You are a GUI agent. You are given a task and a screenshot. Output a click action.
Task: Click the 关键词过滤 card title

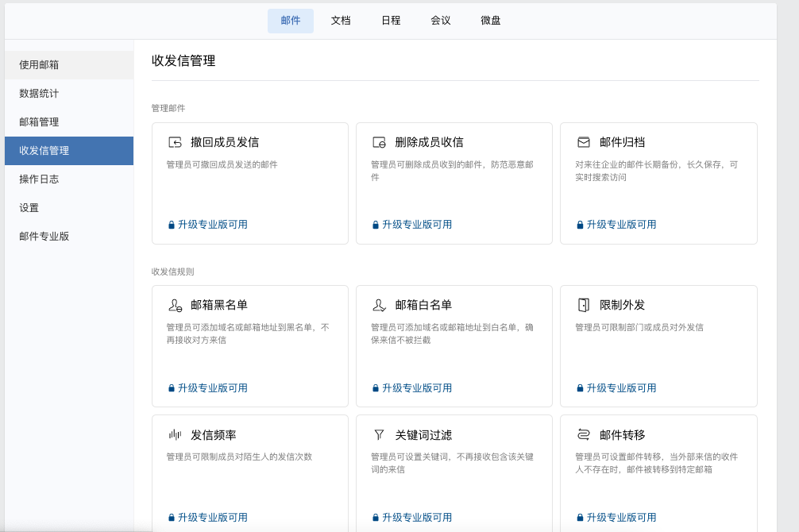[423, 435]
